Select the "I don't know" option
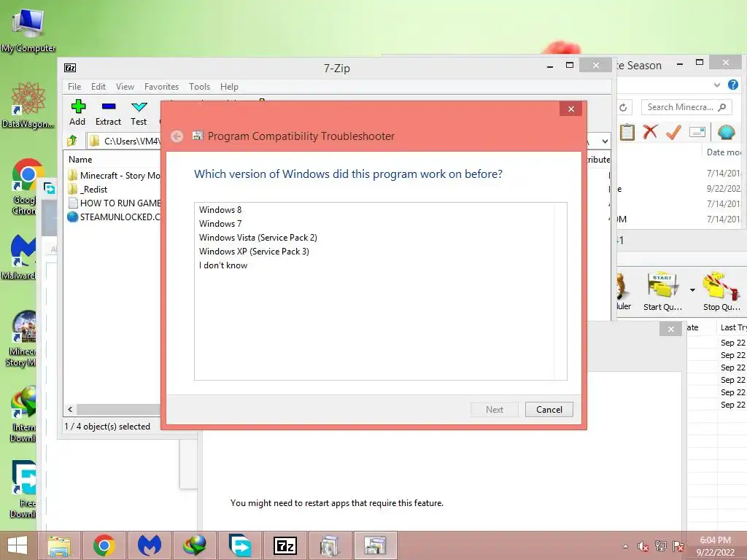This screenshot has width=747, height=560. click(223, 265)
